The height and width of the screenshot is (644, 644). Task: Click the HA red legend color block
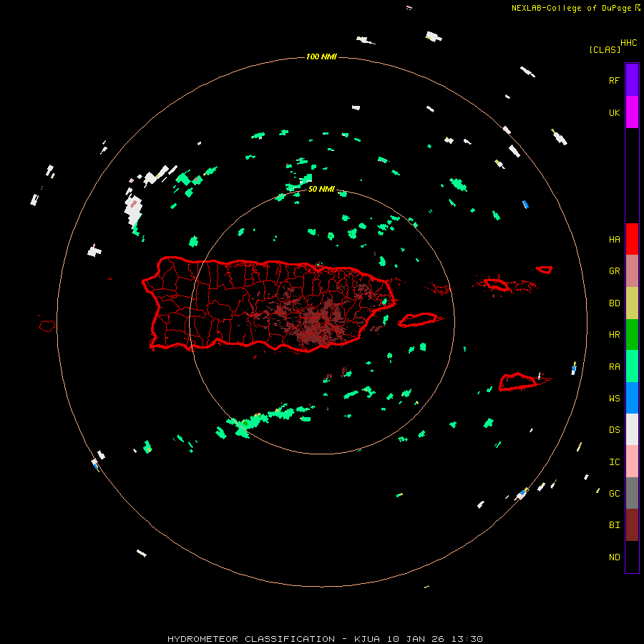tap(632, 239)
